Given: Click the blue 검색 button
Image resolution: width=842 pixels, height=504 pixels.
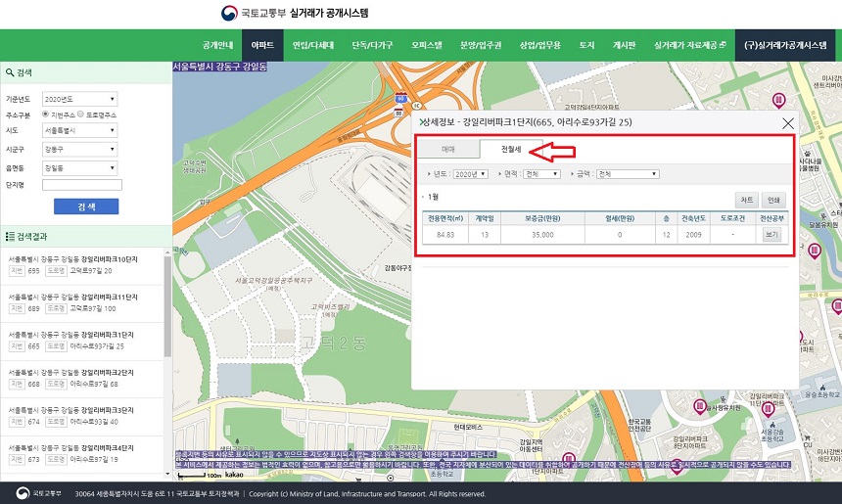Looking at the screenshot, I should 86,206.
